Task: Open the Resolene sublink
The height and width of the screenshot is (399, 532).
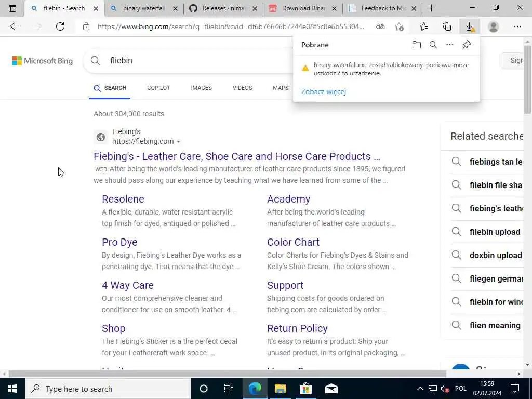Action: (123, 199)
